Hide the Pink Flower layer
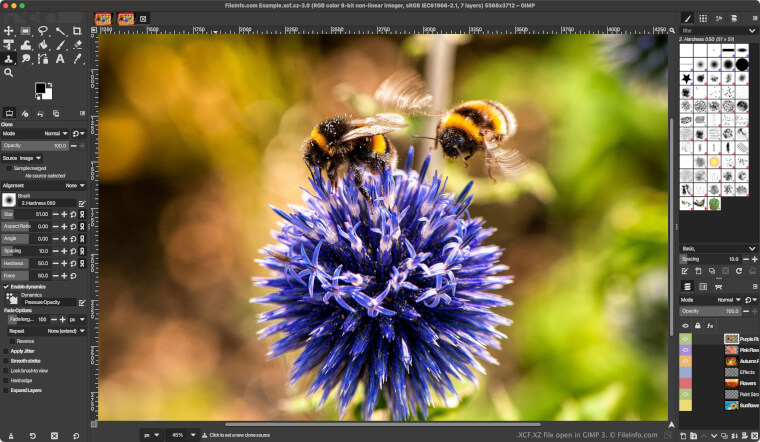Screen dimensions: 760x442 [x=685, y=350]
